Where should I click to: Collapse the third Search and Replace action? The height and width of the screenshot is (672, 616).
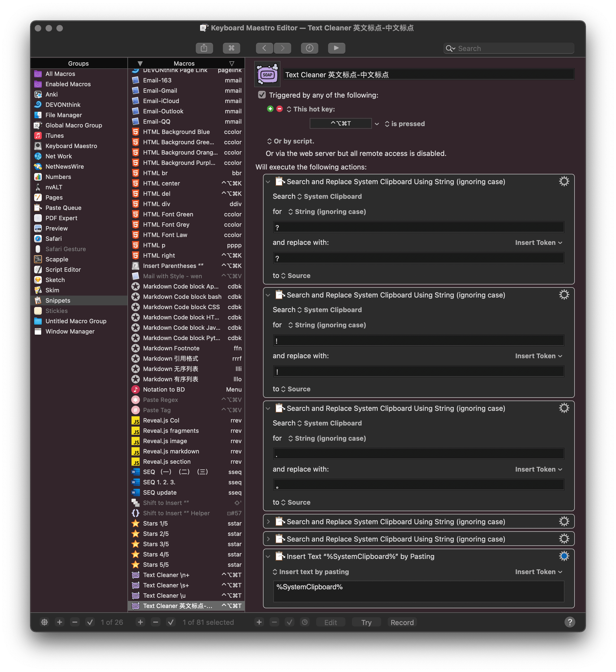pyautogui.click(x=268, y=409)
